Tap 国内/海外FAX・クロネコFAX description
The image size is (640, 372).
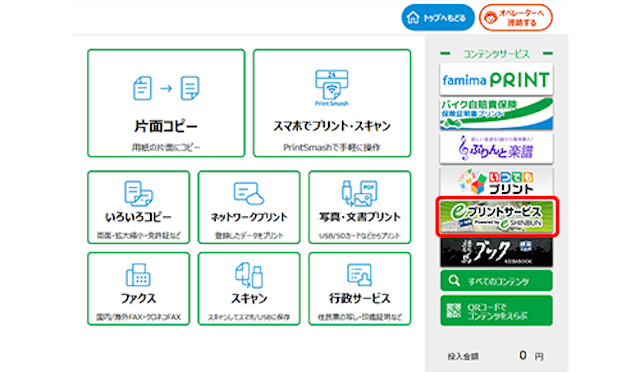coord(138,317)
